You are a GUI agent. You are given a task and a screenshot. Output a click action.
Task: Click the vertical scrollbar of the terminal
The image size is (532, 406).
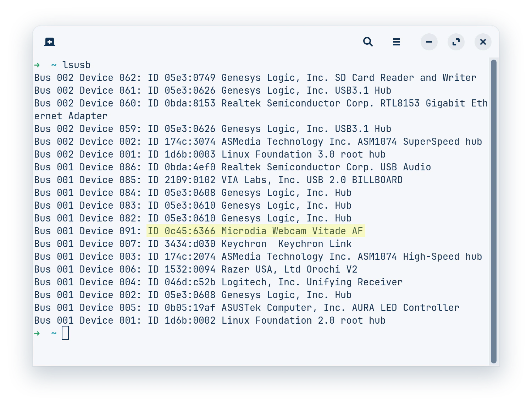pyautogui.click(x=494, y=212)
